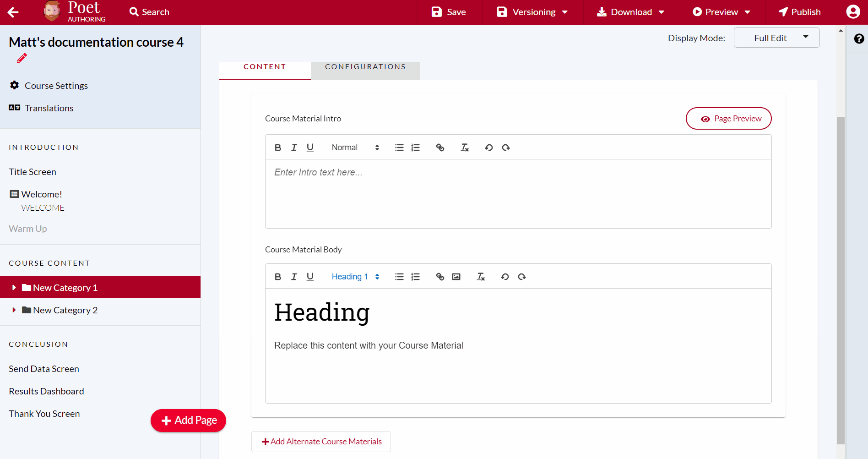Viewport: 868px width, 459px height.
Task: Add a new page with the Add Page button
Action: click(188, 420)
